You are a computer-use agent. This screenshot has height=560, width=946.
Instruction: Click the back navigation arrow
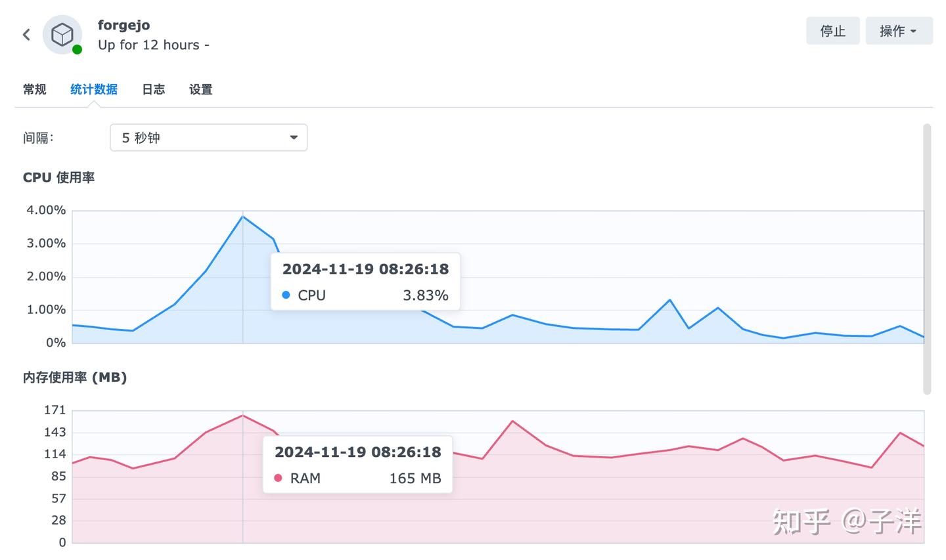(x=26, y=34)
